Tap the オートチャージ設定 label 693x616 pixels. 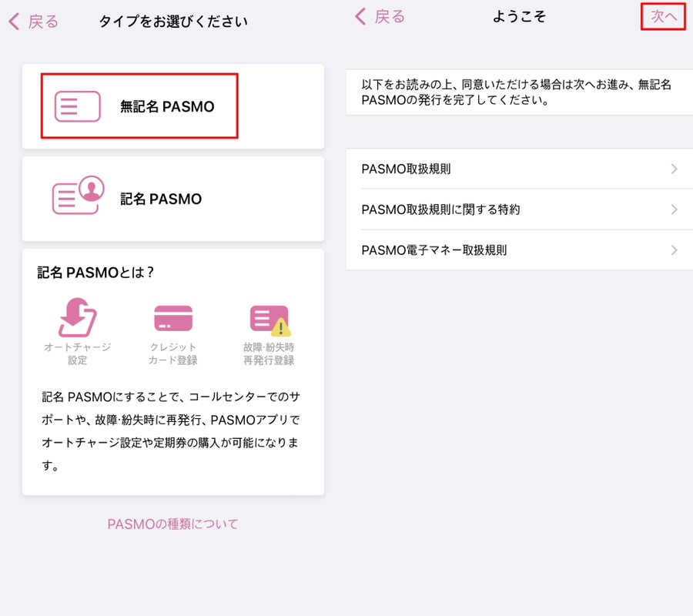point(77,353)
